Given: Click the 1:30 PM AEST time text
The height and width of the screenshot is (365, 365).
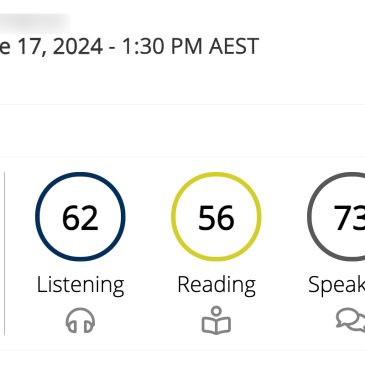Looking at the screenshot, I should pyautogui.click(x=190, y=46).
